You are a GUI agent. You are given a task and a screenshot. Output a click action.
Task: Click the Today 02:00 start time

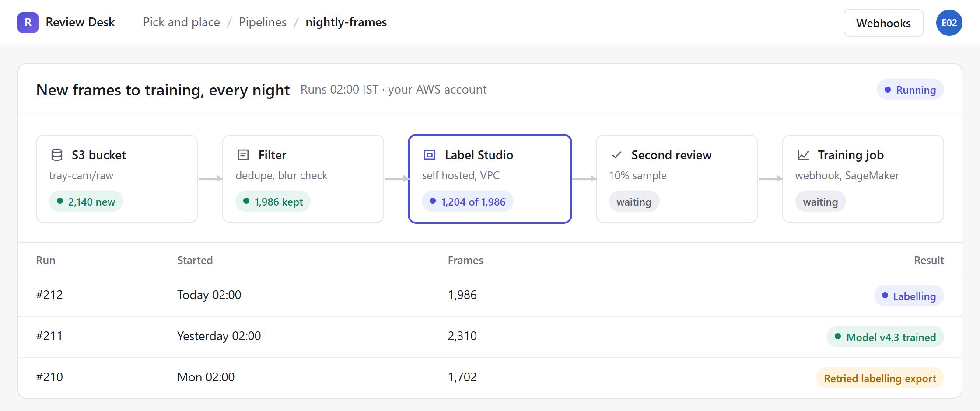(x=209, y=295)
